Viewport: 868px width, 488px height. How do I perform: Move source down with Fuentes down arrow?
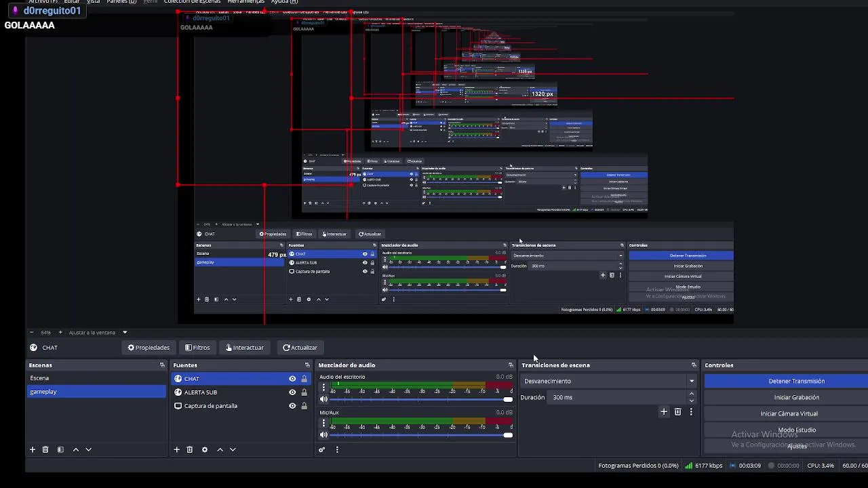[x=233, y=449]
